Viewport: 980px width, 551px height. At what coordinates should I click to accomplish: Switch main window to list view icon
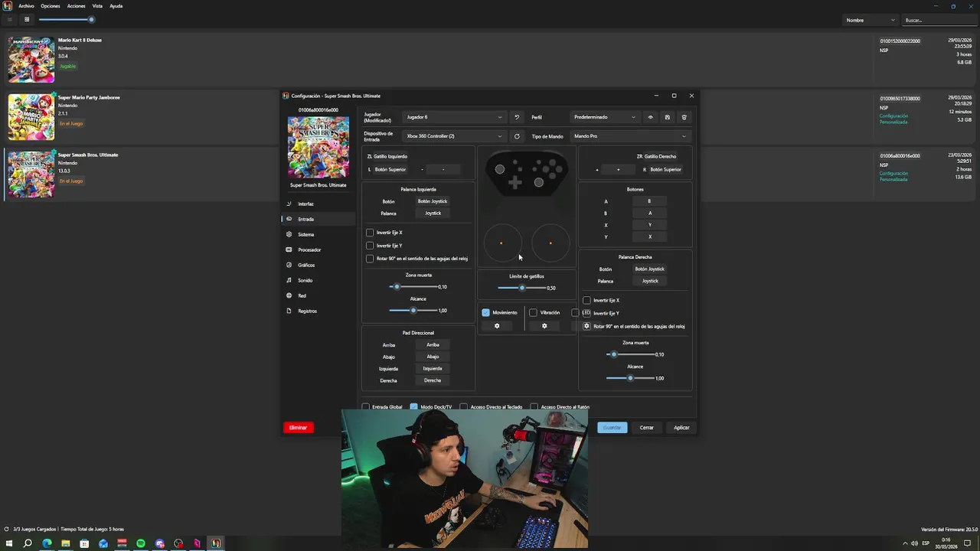tap(10, 19)
